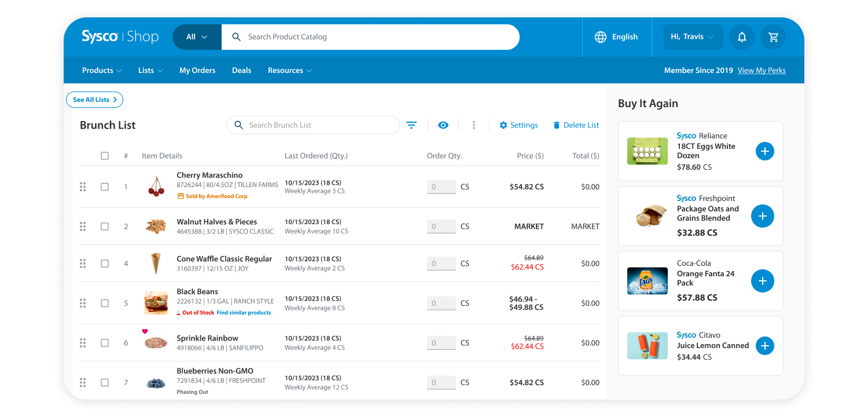
Task: Click order quantity field for Sprinkle Rainbow
Action: (442, 343)
